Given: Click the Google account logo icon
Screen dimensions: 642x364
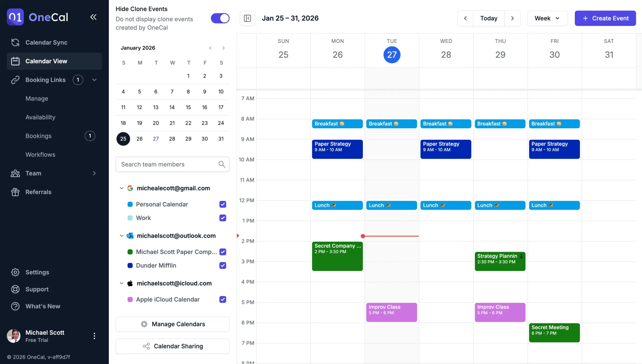Looking at the screenshot, I should tap(130, 188).
